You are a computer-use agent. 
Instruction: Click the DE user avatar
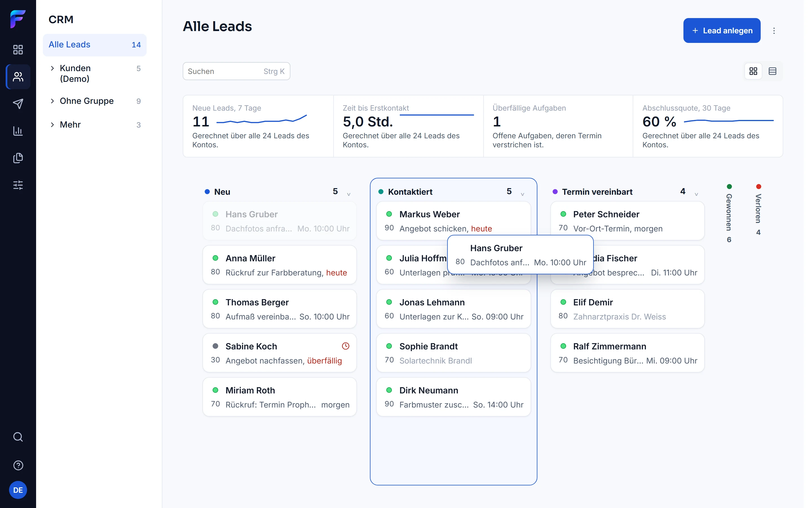tap(18, 490)
